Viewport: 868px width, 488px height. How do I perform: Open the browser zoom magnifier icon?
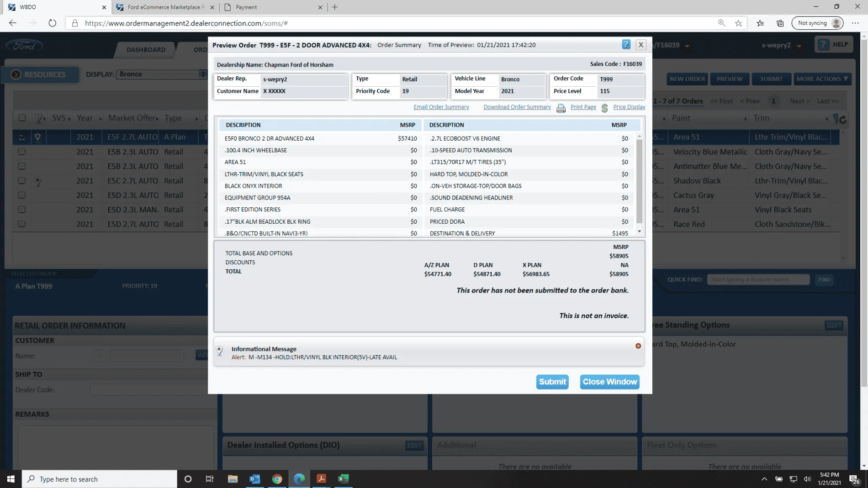click(722, 23)
